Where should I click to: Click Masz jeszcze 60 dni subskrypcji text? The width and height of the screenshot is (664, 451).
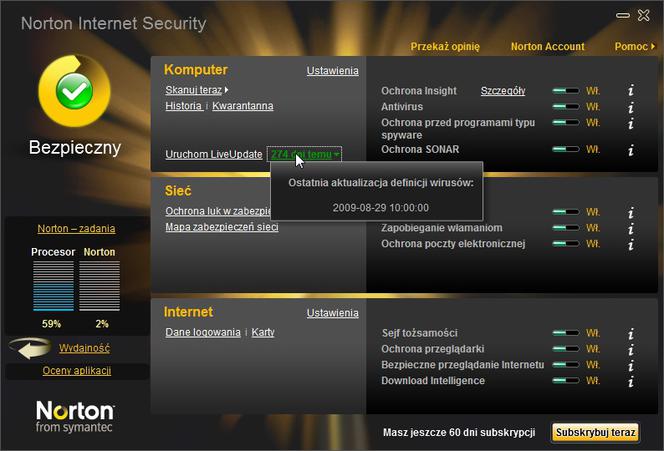click(459, 433)
